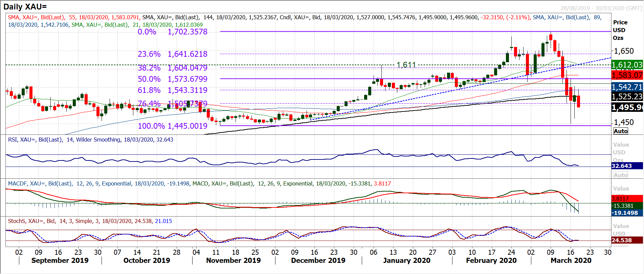644x274 pixels.
Task: Select the 50.0% Fibonacci level 1,573.6799 label
Action: 172,79
